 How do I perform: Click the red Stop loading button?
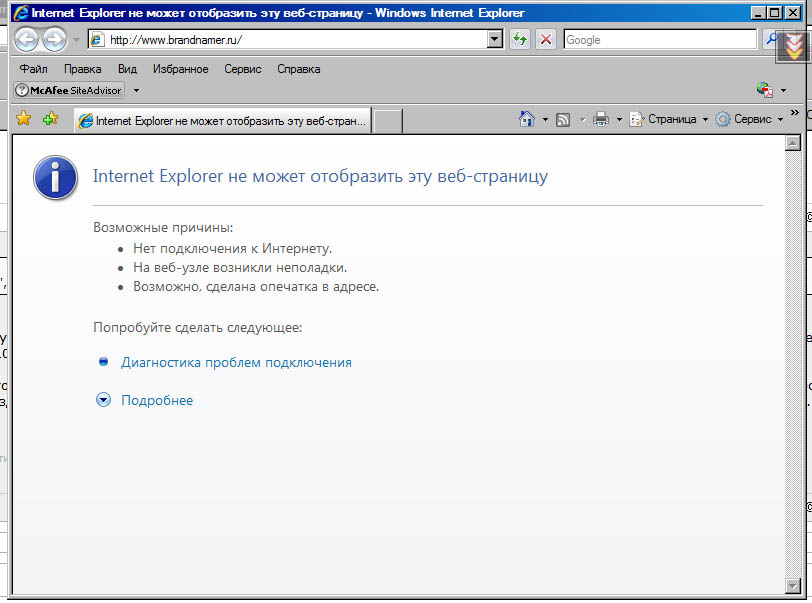[x=546, y=40]
